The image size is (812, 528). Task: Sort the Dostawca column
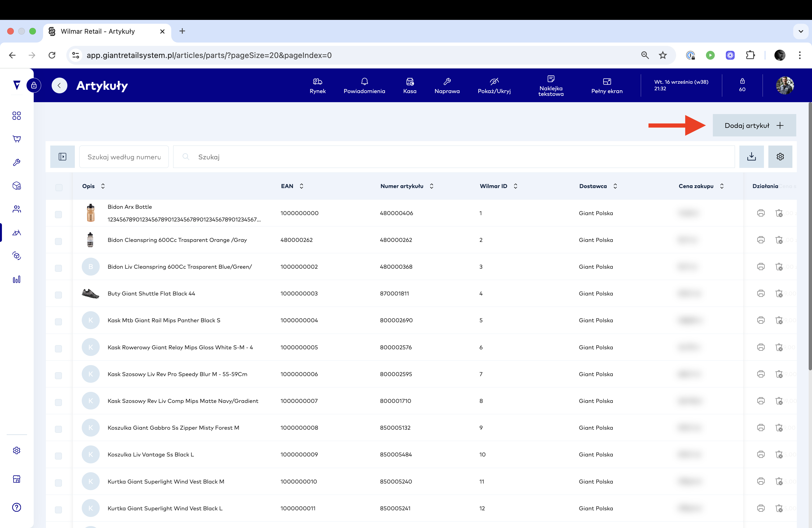click(x=615, y=186)
